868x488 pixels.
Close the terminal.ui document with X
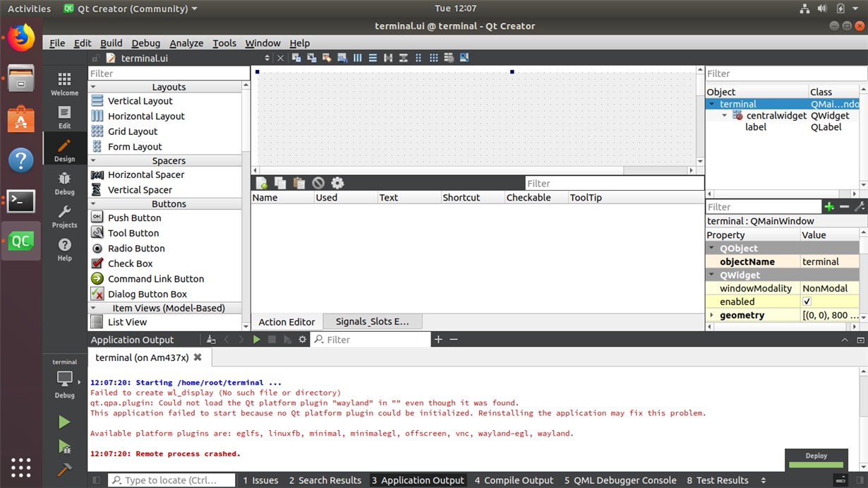(x=280, y=58)
